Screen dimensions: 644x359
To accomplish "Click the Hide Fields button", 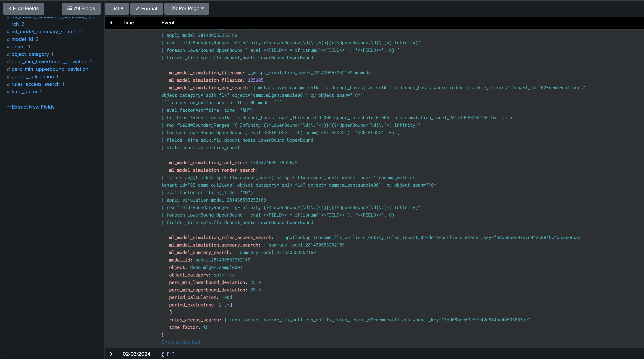I will coord(24,8).
